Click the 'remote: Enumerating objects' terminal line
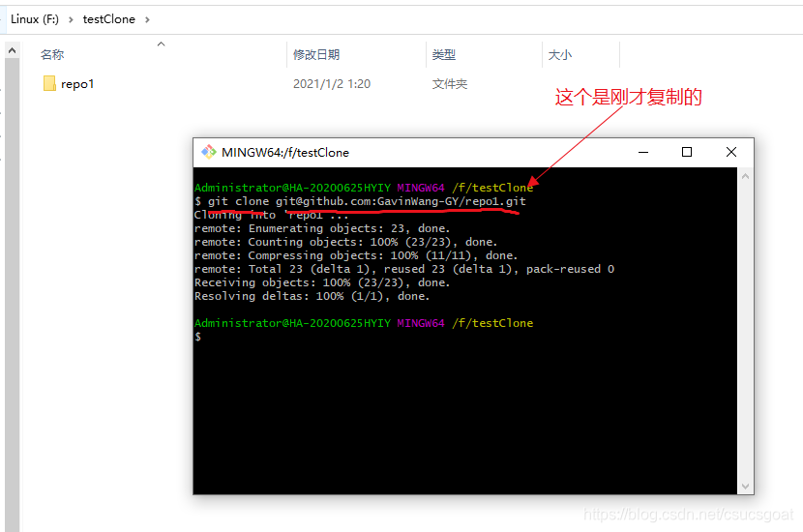 [x=322, y=228]
